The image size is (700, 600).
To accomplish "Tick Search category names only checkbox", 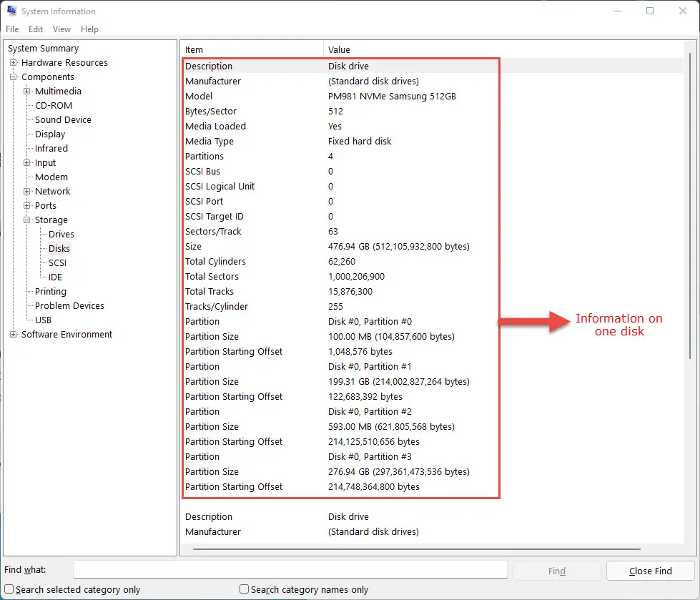I will 245,589.
